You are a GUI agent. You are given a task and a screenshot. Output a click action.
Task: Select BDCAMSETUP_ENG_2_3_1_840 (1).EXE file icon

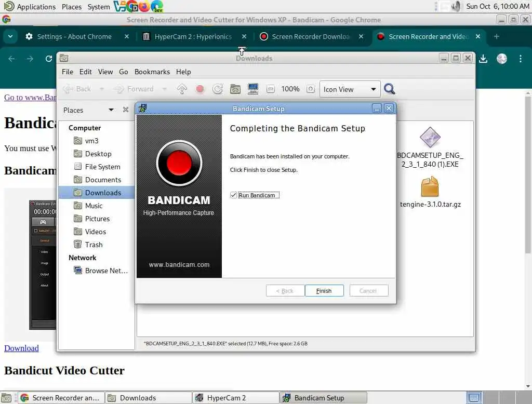click(x=430, y=138)
